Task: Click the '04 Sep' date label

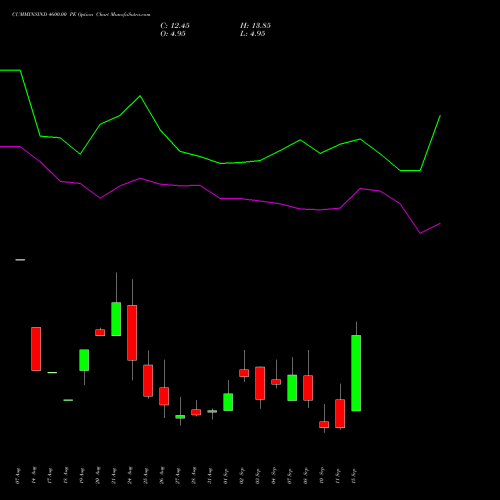Action: tap(274, 476)
